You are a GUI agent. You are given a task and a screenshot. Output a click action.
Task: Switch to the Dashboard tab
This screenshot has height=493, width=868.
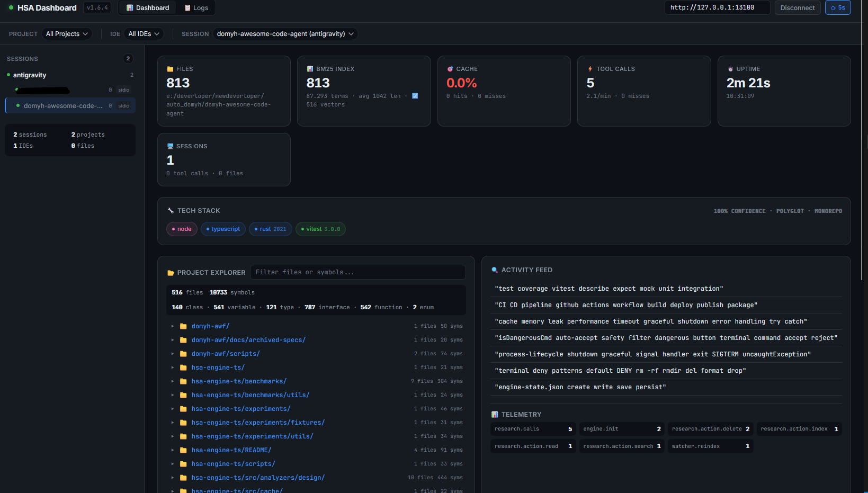pos(148,8)
